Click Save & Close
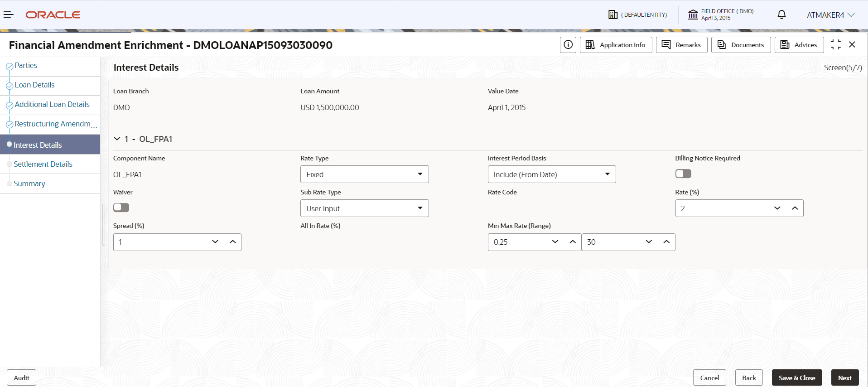Viewport: 868px width, 387px height. pyautogui.click(x=797, y=377)
